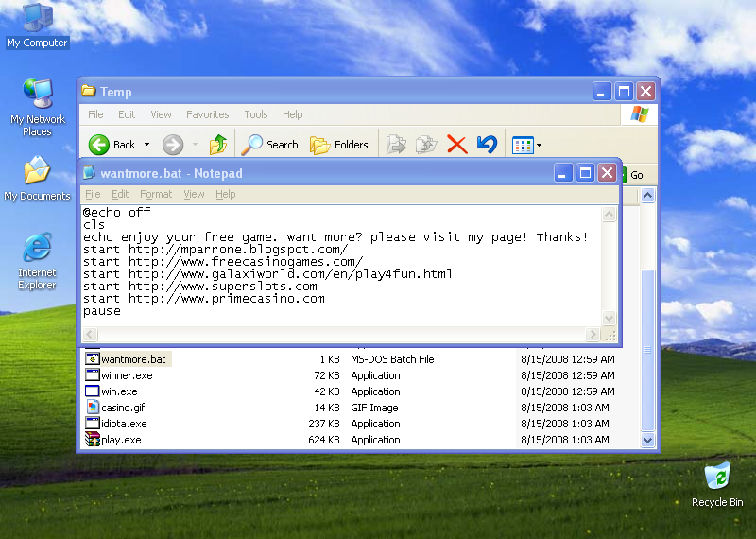The image size is (756, 539).
Task: Open the Temp window File menu
Action: pos(95,114)
